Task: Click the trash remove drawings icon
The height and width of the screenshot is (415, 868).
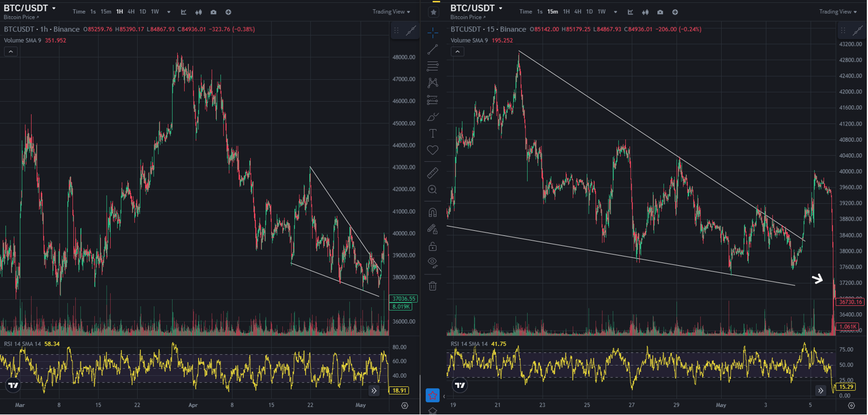Action: pos(433,285)
